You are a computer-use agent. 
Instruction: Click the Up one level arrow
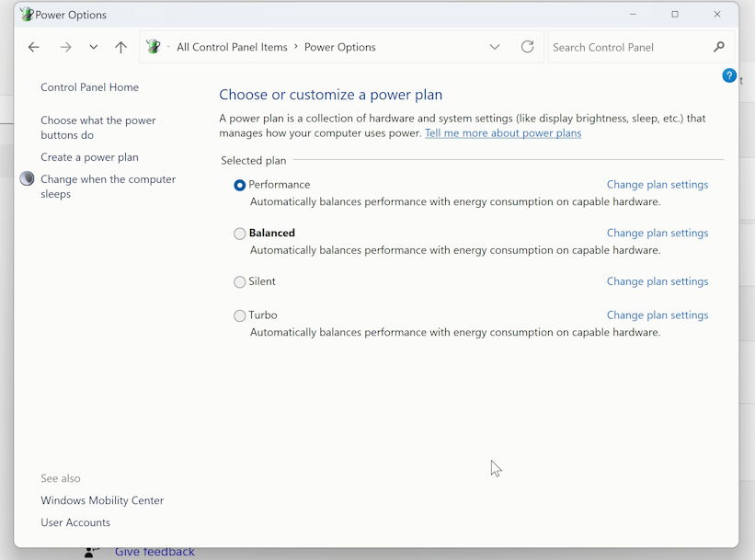[x=120, y=47]
